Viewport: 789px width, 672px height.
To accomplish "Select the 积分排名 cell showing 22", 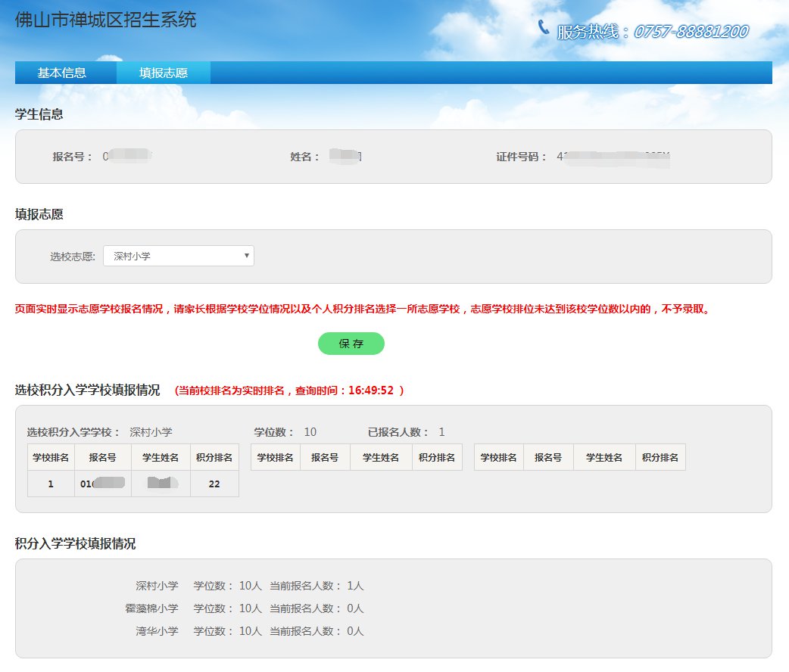I will click(x=214, y=484).
